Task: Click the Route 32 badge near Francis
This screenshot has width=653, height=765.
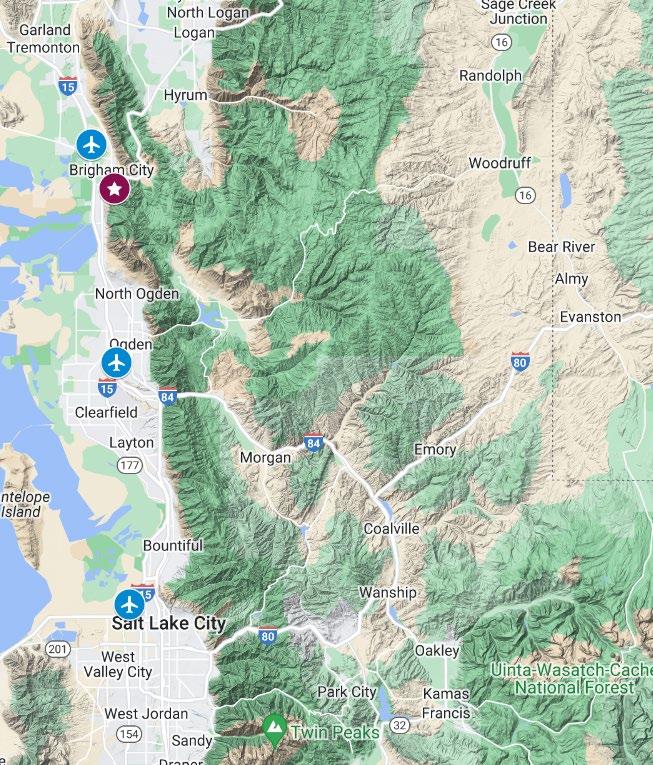Action: (399, 725)
